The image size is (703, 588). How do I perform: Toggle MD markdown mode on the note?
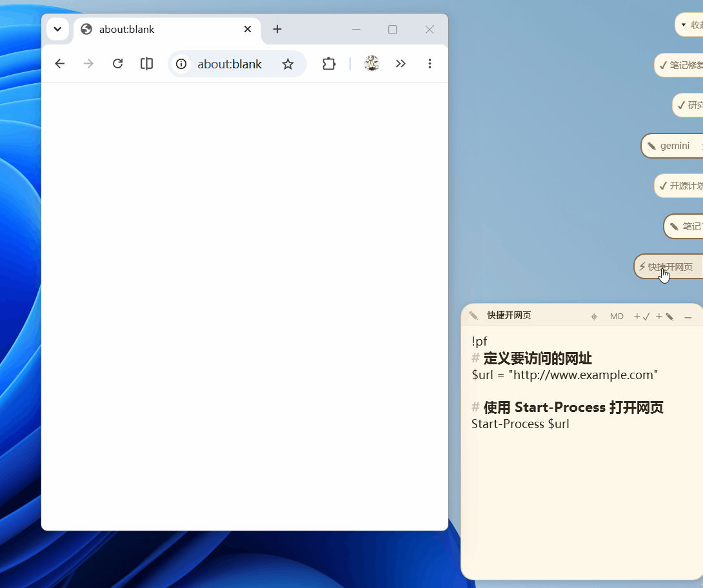click(x=617, y=317)
